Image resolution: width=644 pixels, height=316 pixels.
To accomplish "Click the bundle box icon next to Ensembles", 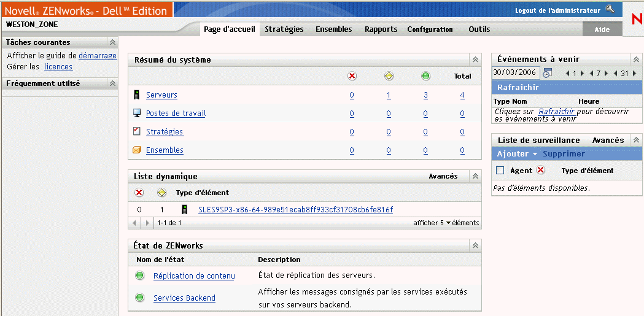I will tap(137, 150).
